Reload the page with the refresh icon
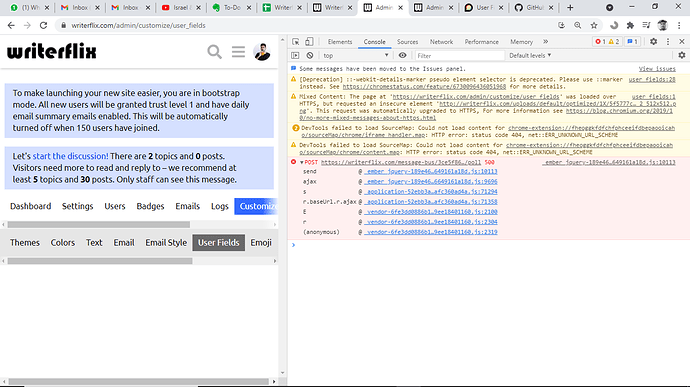The image size is (690, 387). click(43, 26)
